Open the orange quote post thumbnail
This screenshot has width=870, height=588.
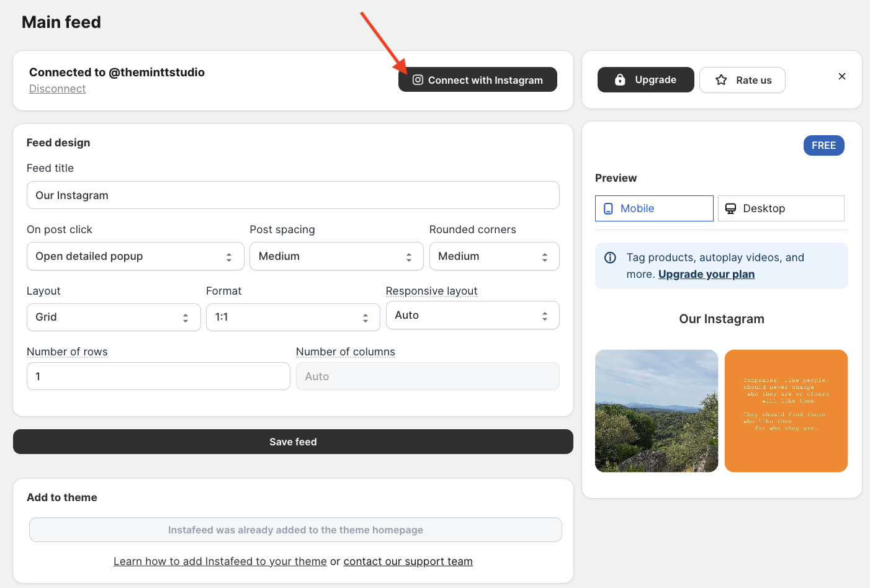pos(786,411)
